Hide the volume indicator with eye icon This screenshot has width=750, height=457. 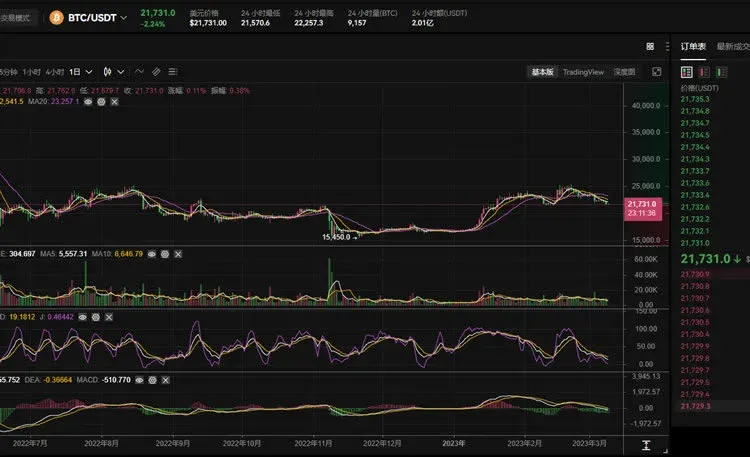tap(152, 254)
